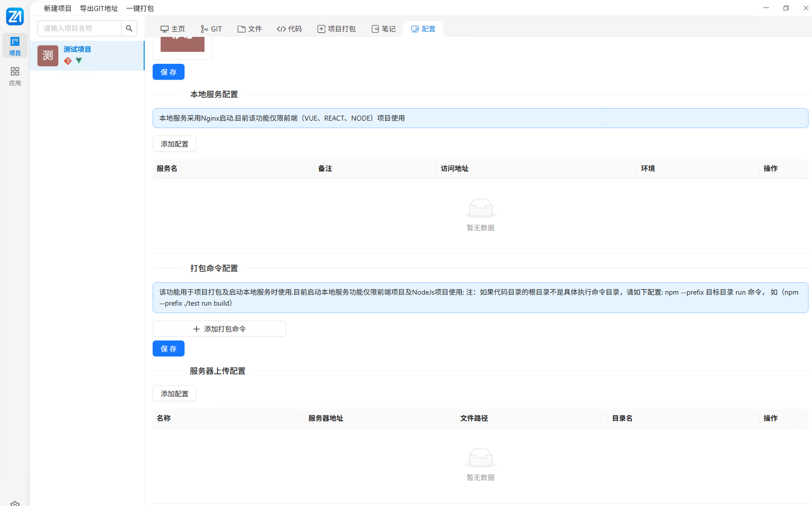Switch to the 文件 tab
The image size is (812, 506).
[249, 29]
